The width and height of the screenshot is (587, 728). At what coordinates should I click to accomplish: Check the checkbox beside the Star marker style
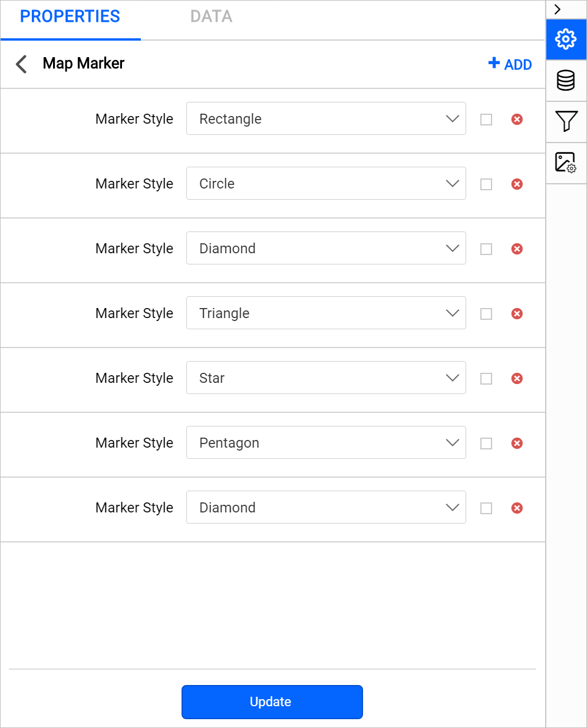(x=486, y=378)
